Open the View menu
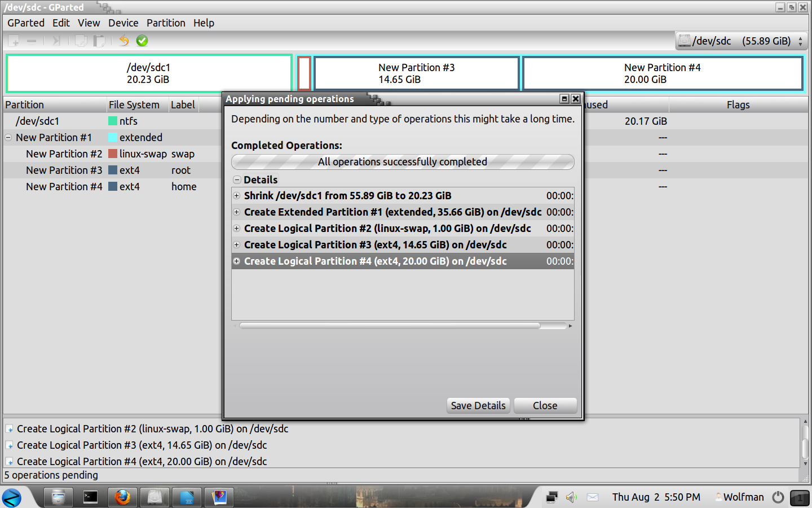Image resolution: width=812 pixels, height=508 pixels. (89, 23)
